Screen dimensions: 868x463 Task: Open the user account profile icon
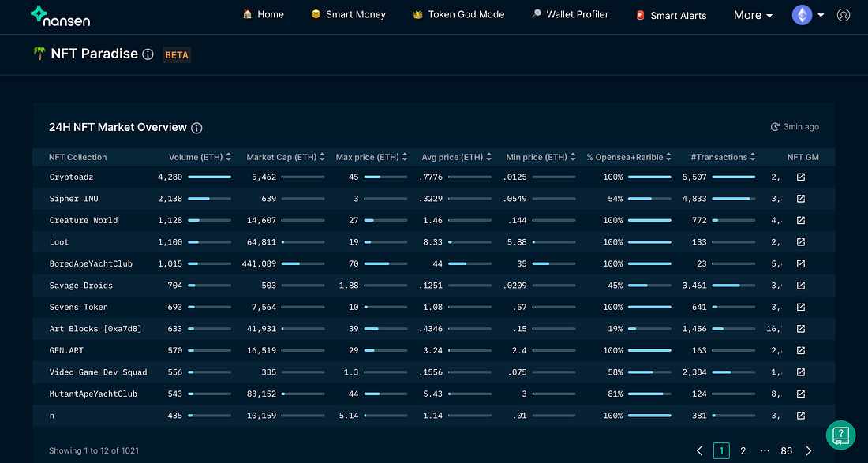click(843, 15)
